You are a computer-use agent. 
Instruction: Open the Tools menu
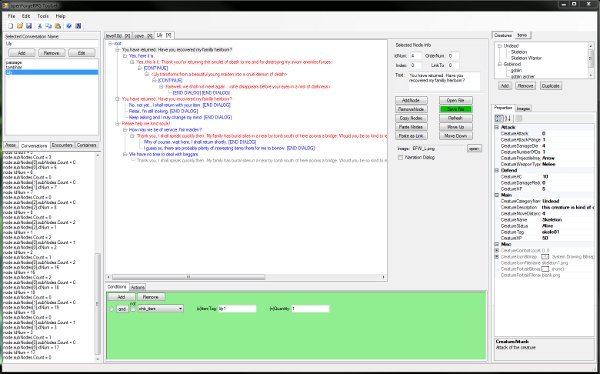point(43,16)
